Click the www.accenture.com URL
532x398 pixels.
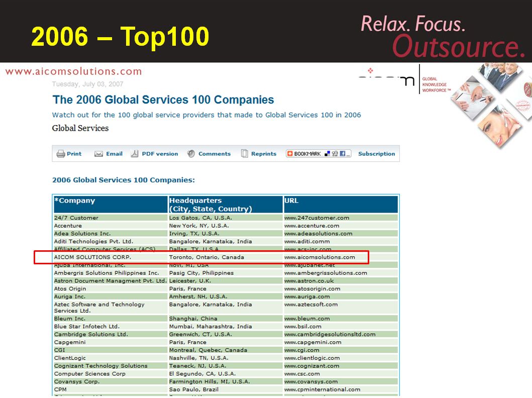[312, 226]
